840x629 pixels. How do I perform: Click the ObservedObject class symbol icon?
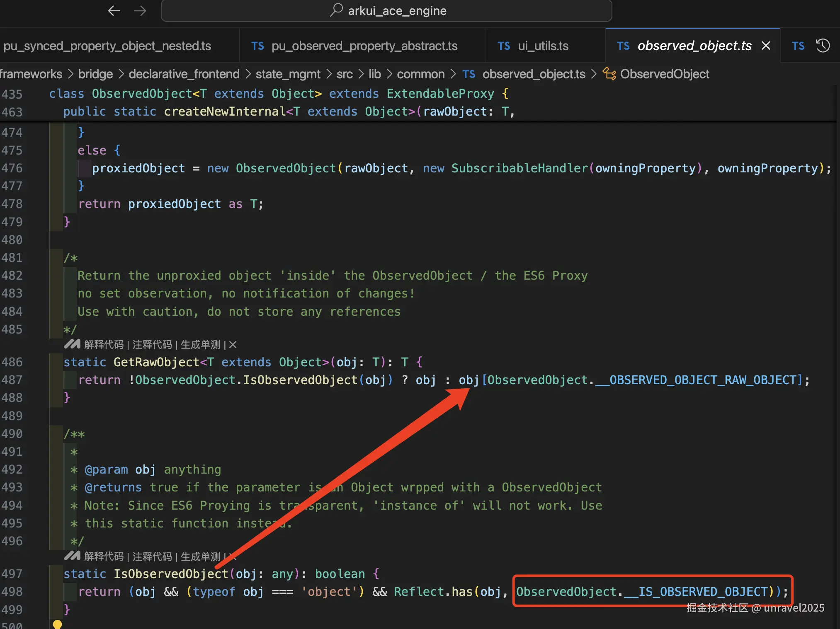[x=609, y=74]
